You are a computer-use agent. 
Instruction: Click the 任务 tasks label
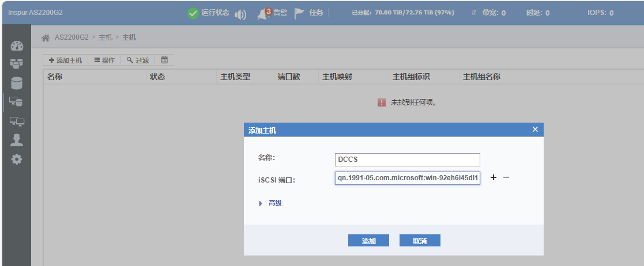tap(317, 13)
